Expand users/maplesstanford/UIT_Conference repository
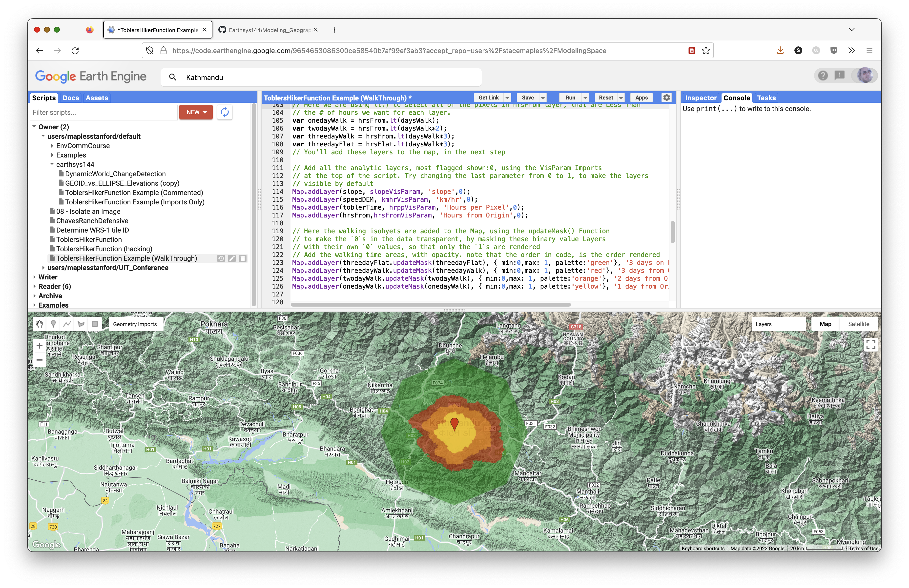The width and height of the screenshot is (909, 588). (43, 268)
